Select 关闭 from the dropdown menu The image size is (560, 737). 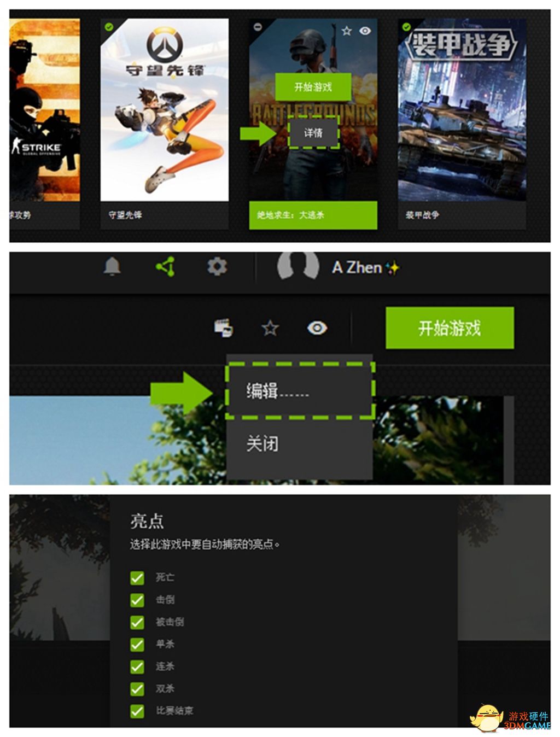pos(300,443)
